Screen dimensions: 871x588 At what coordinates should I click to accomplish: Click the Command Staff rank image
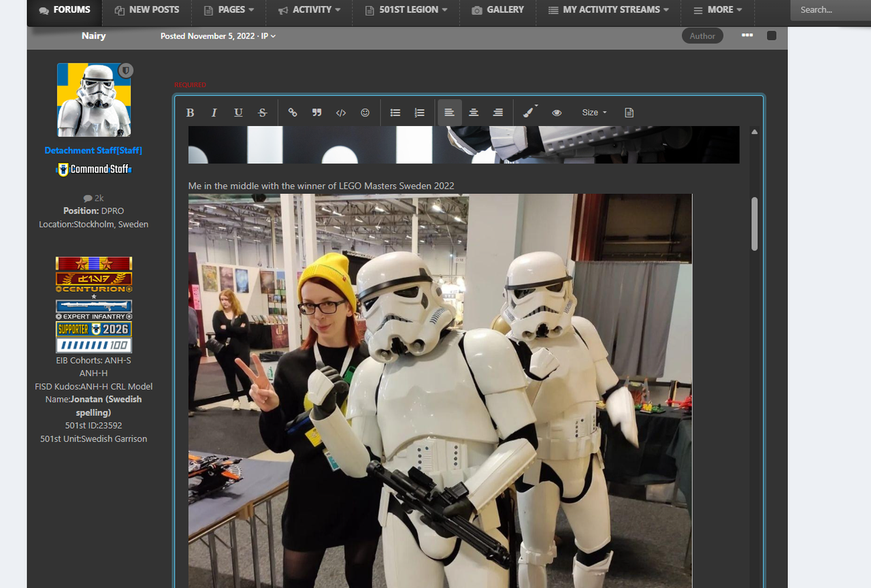click(x=94, y=169)
